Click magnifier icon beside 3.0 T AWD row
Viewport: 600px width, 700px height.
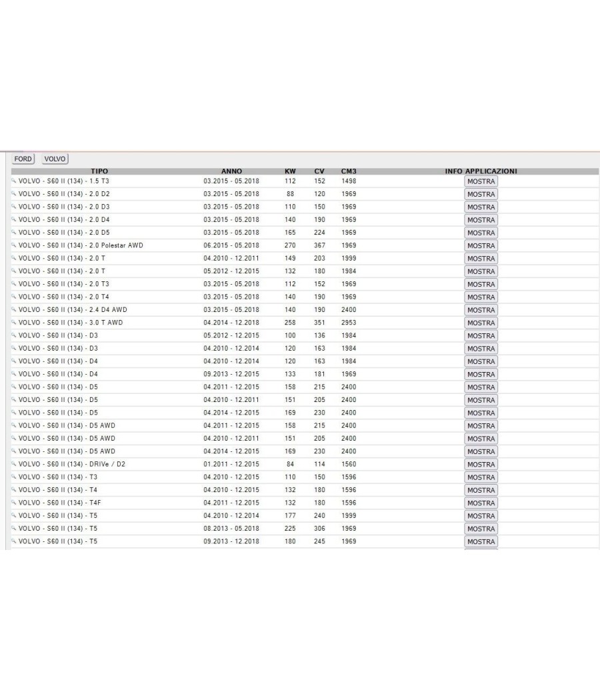(x=14, y=322)
